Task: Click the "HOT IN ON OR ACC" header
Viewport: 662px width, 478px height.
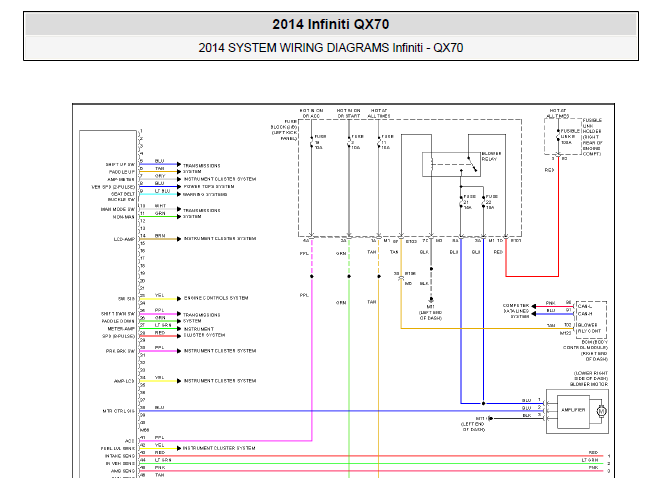Action: tap(312, 113)
